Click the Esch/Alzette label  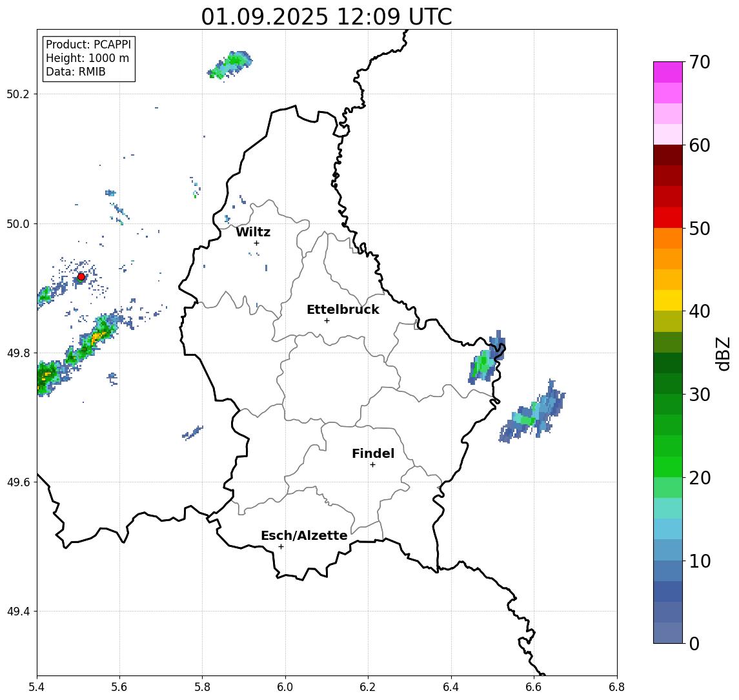tap(304, 536)
